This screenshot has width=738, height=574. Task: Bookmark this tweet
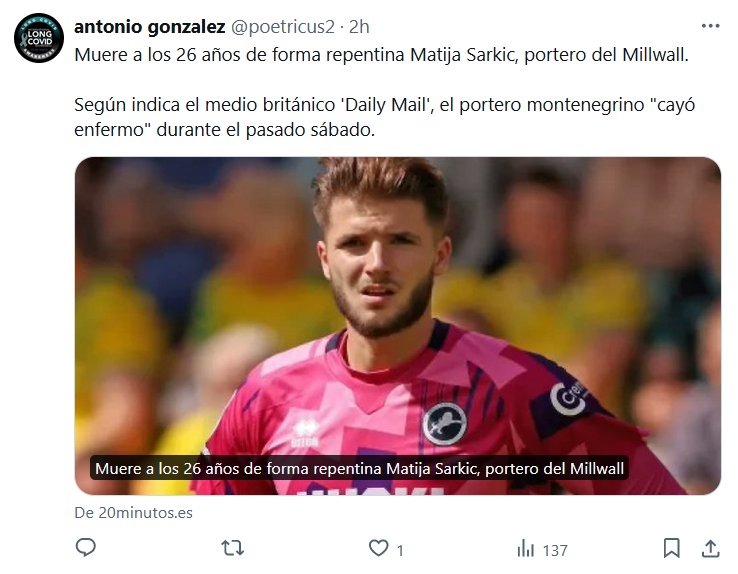[672, 549]
